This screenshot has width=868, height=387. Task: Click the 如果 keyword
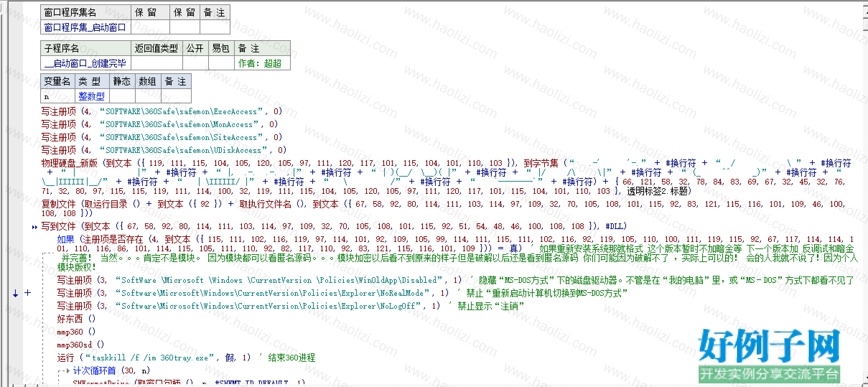(x=66, y=239)
